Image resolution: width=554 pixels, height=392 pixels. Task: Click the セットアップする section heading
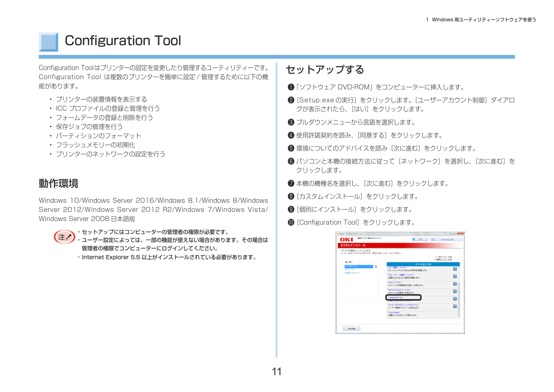[325, 69]
